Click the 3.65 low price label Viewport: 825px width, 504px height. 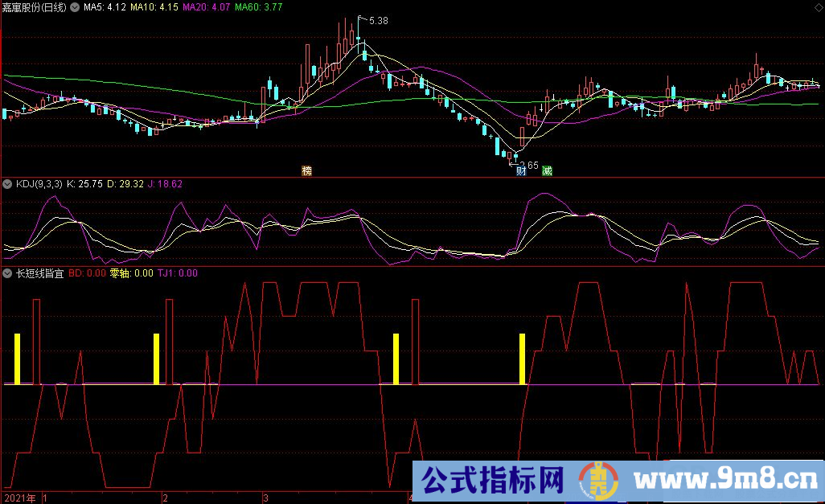[x=529, y=165]
